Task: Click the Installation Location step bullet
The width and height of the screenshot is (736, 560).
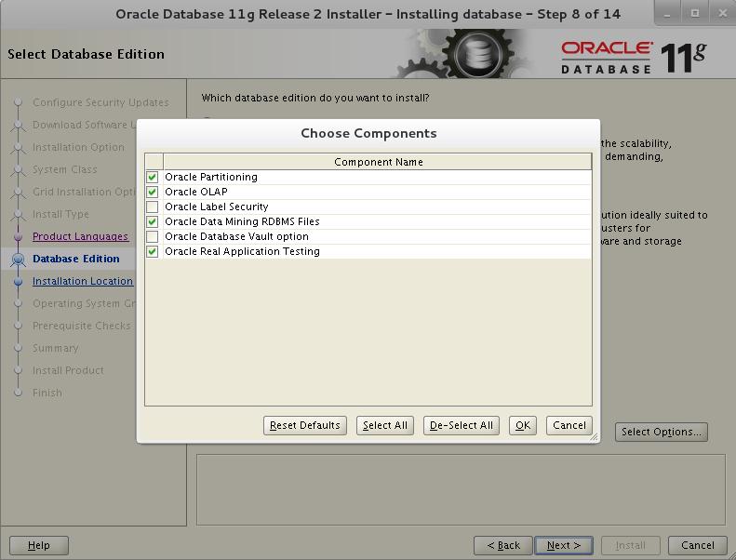Action: click(19, 282)
